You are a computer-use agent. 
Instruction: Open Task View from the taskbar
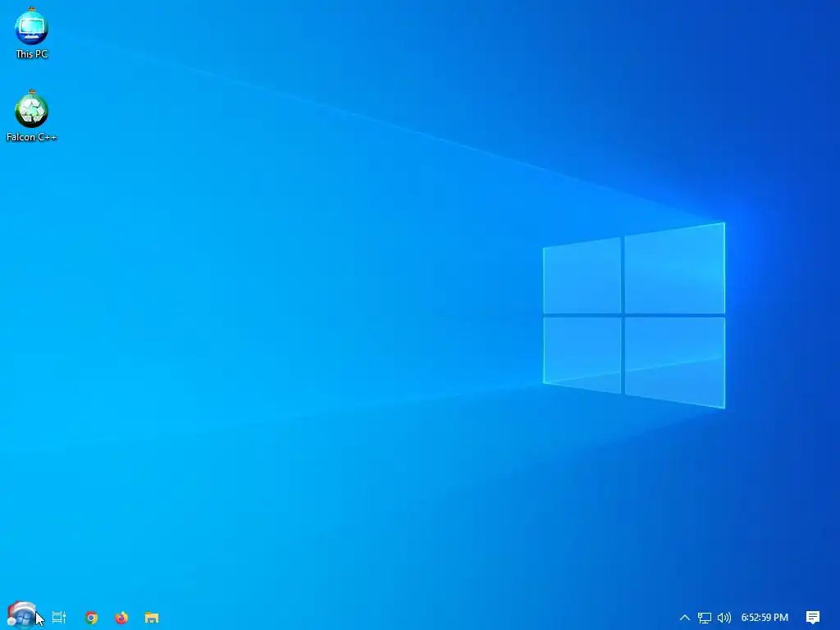pyautogui.click(x=59, y=617)
